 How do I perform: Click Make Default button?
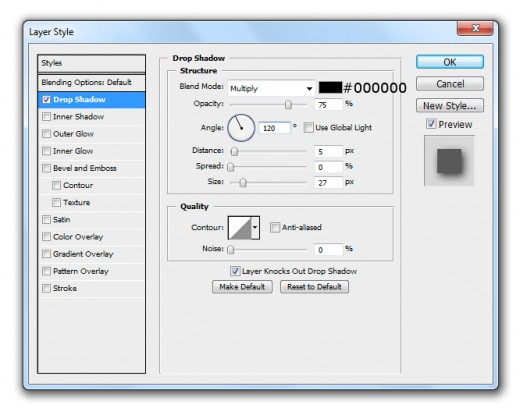[242, 287]
